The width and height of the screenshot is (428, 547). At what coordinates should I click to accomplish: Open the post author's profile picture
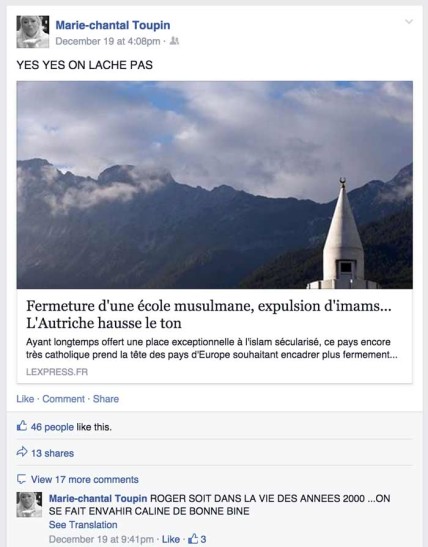point(33,32)
